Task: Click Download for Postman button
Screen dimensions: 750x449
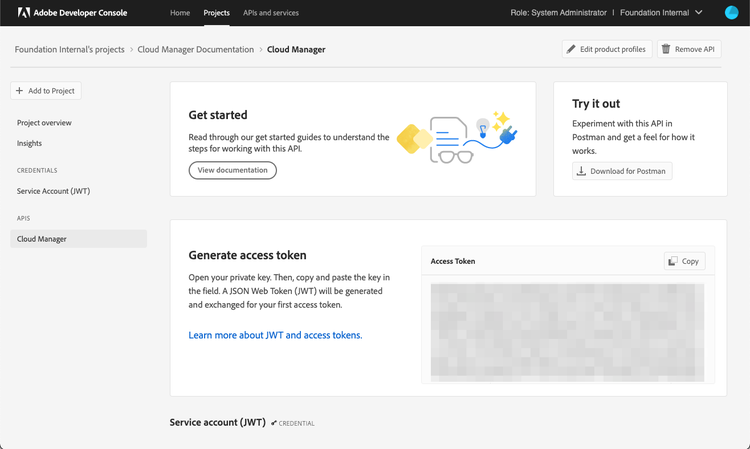Action: click(x=622, y=171)
